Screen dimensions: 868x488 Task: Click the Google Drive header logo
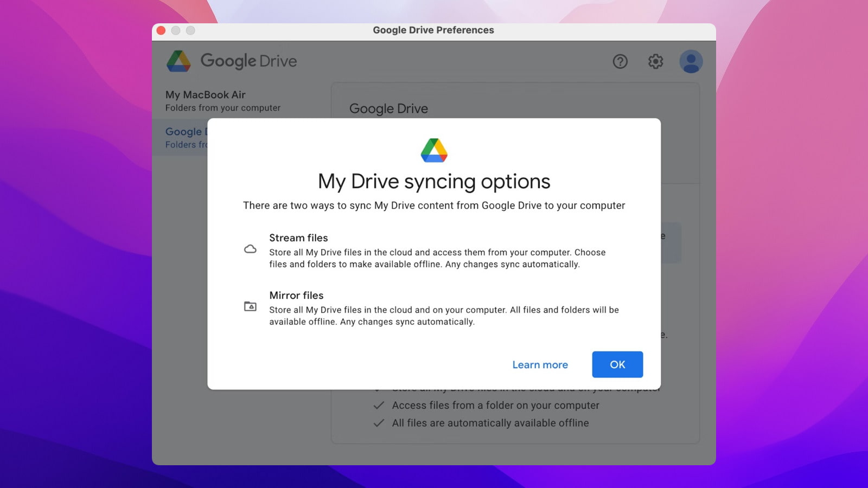tap(232, 61)
